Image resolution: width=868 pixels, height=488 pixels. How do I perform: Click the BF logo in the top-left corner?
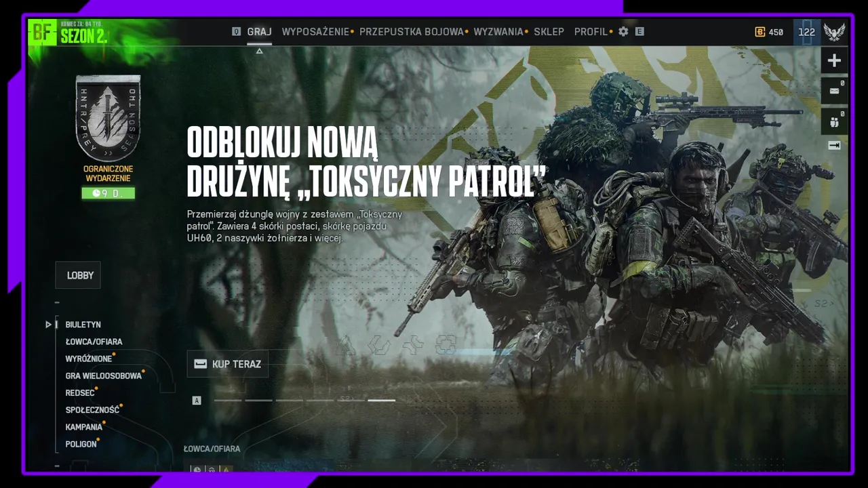[42, 33]
